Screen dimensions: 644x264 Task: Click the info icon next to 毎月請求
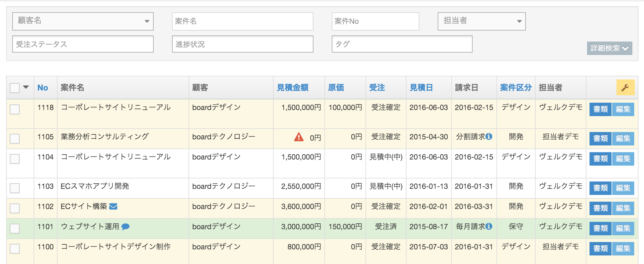489,226
